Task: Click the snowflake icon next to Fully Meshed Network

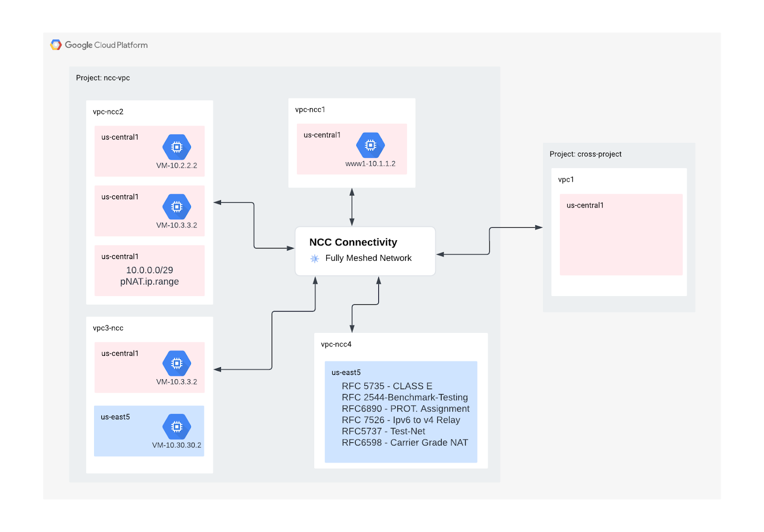Action: 315,258
